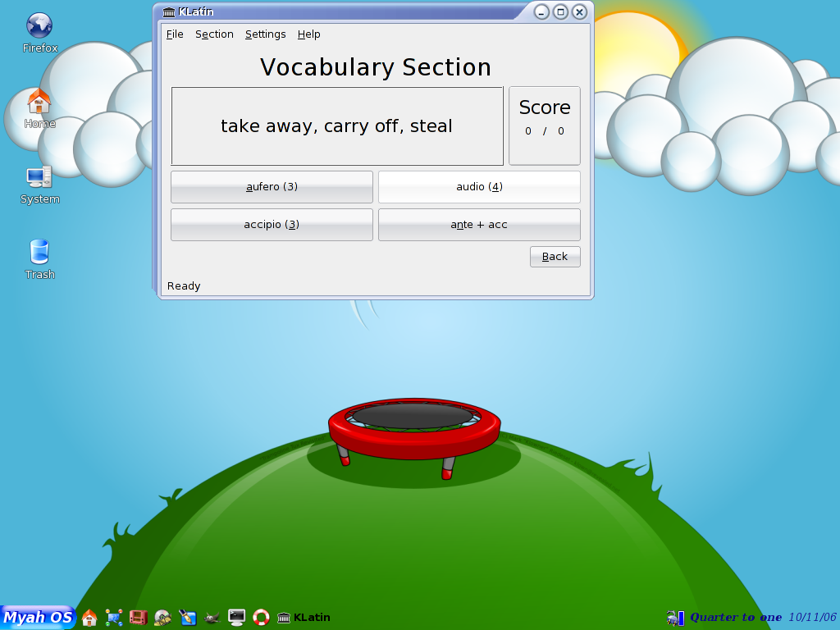Screen dimensions: 840x630
Task: Open the System desktop icon
Action: pos(39,185)
